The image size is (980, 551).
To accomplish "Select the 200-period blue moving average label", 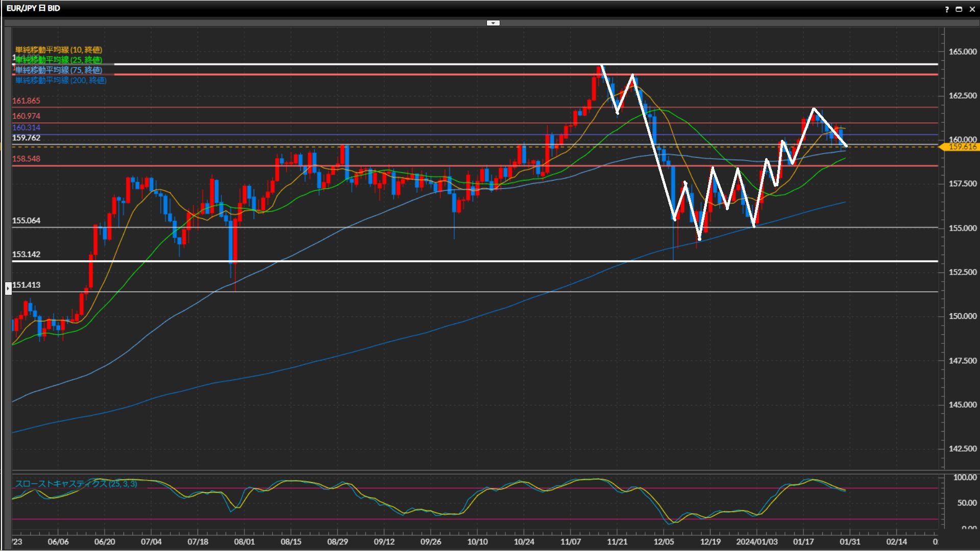I will coord(60,80).
